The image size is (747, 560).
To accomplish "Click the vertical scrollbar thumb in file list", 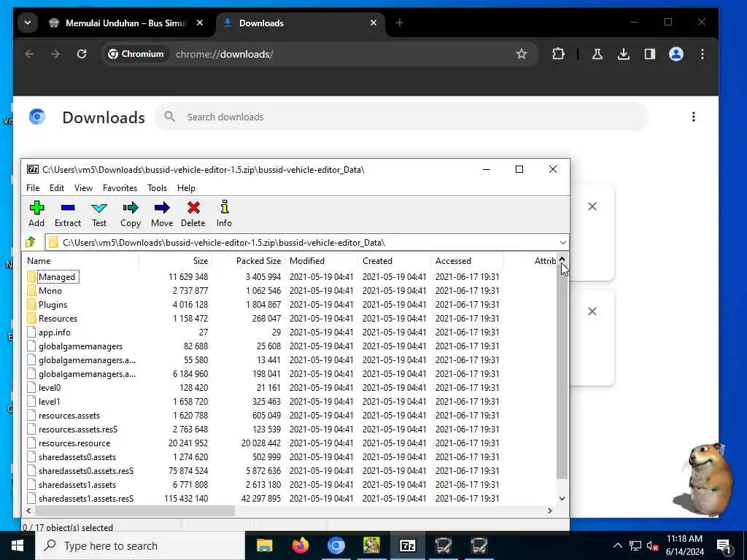I will [562, 373].
